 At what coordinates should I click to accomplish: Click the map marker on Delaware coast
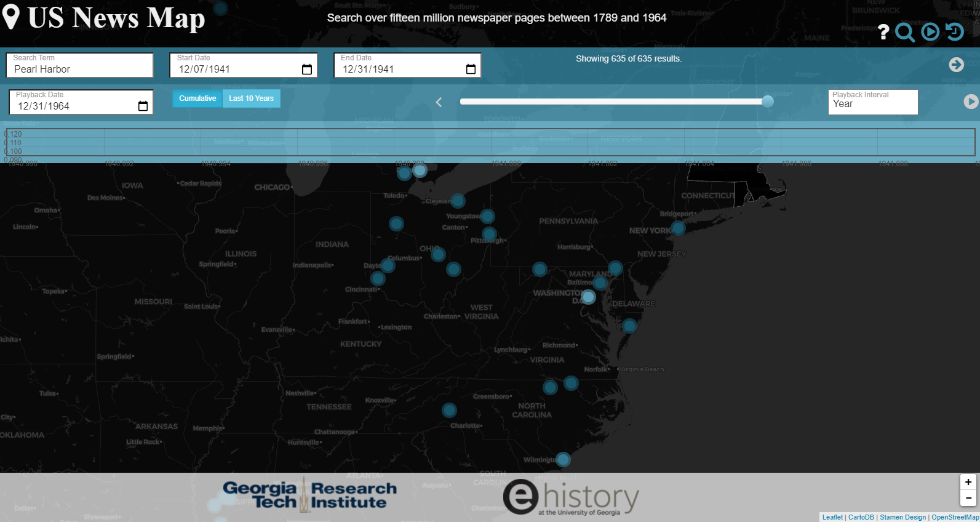click(x=629, y=326)
